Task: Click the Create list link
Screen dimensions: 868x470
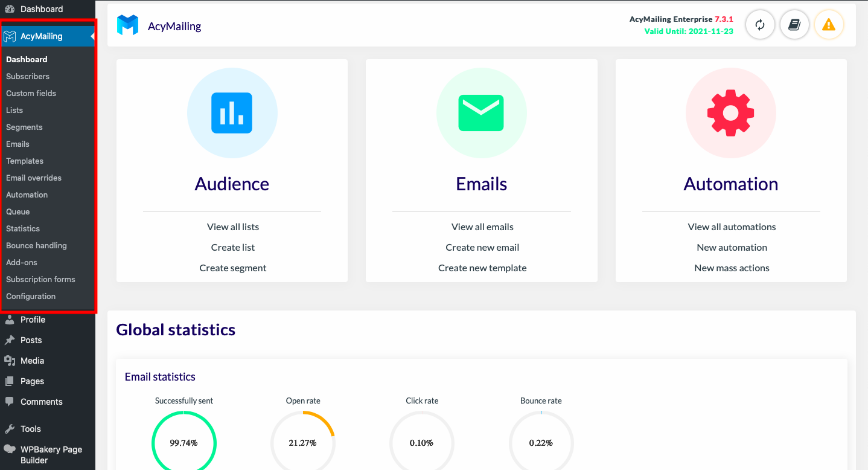Action: click(233, 247)
